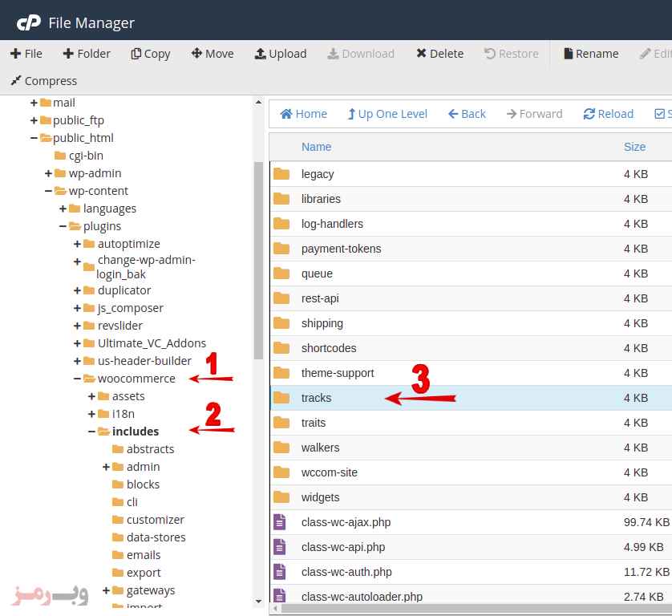Reload the file listing
Viewport: 672px width, 616px height.
pyautogui.click(x=608, y=114)
